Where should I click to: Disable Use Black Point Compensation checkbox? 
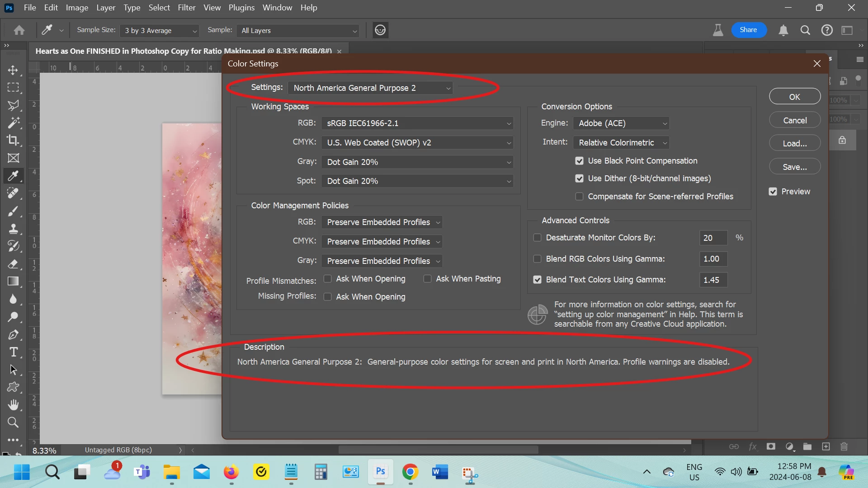(579, 161)
